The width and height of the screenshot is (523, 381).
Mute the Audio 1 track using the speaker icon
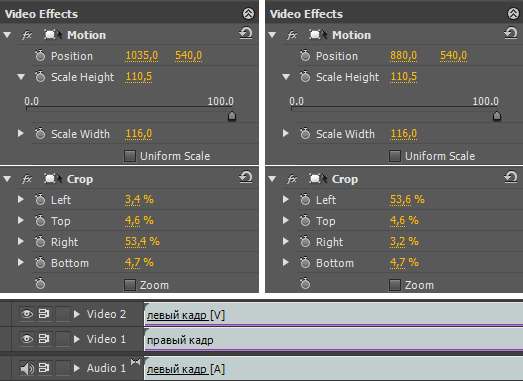click(27, 368)
